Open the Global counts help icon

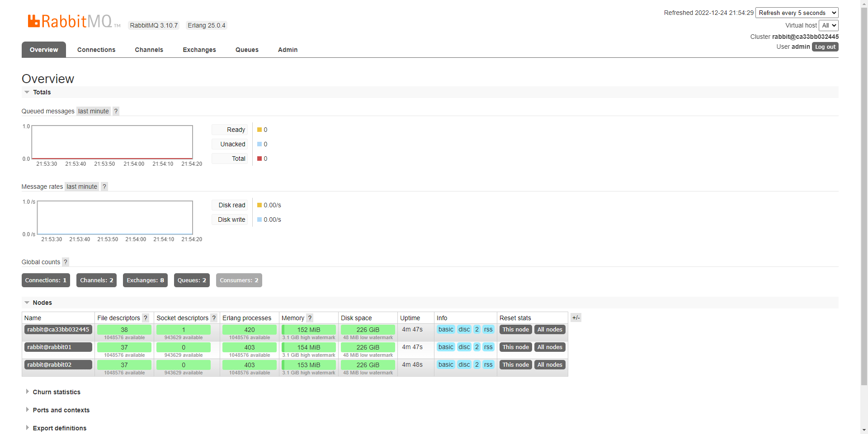pyautogui.click(x=66, y=262)
